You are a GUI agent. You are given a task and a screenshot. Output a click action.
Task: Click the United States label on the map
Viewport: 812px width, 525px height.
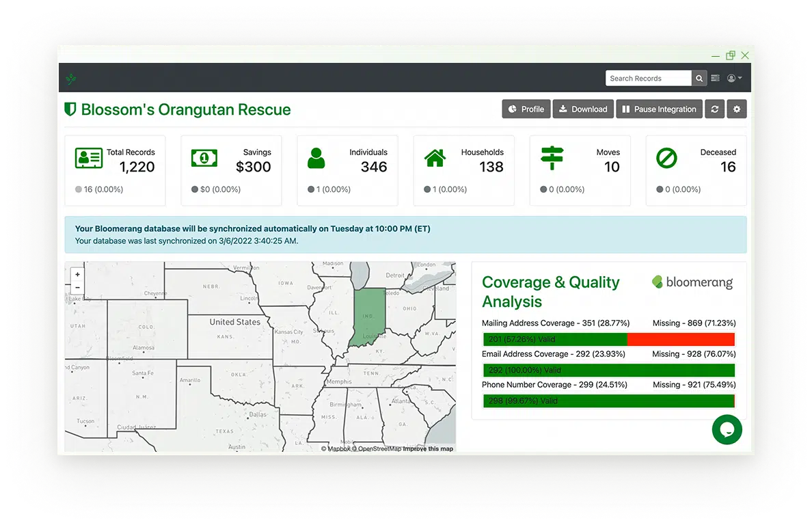[234, 322]
